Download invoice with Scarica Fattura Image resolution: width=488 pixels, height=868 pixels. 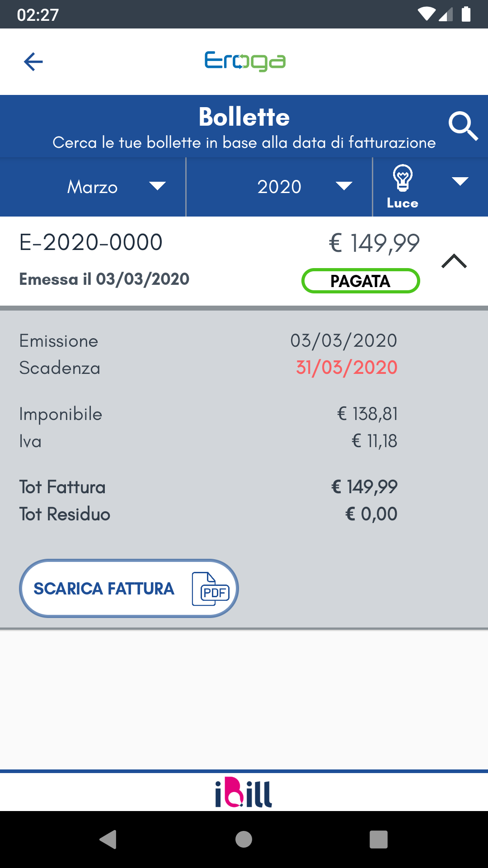104,589
